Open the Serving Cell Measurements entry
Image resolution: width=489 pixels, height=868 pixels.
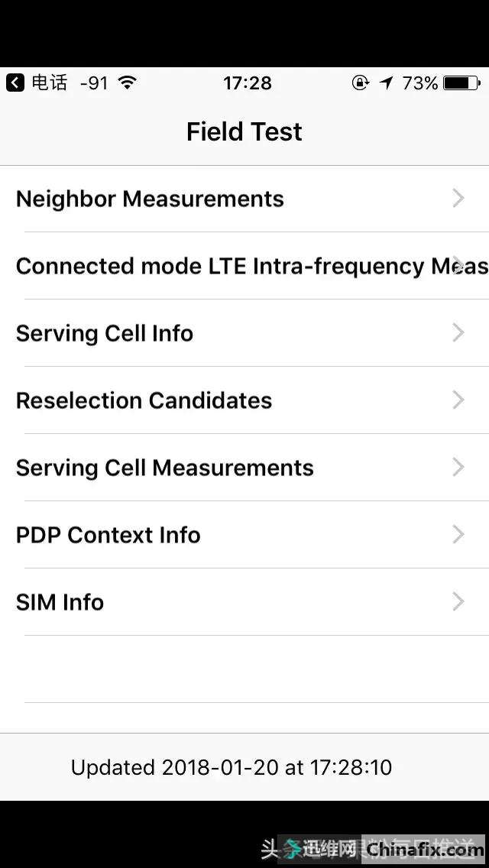coord(165,468)
